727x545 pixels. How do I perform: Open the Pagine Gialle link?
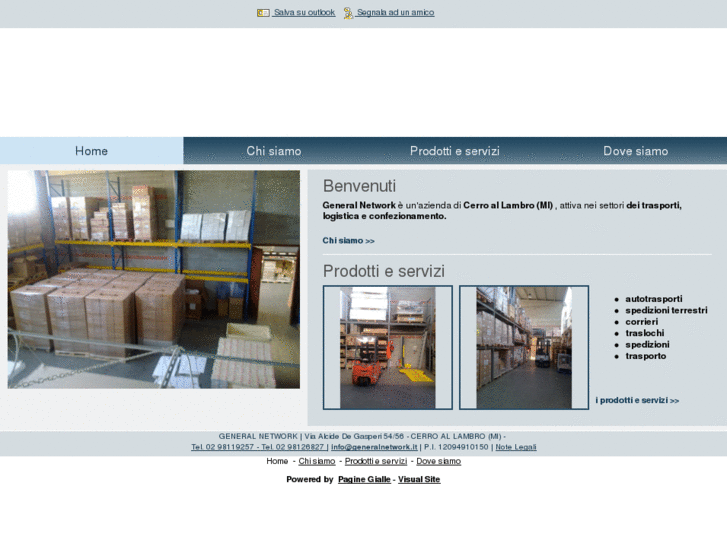(364, 480)
